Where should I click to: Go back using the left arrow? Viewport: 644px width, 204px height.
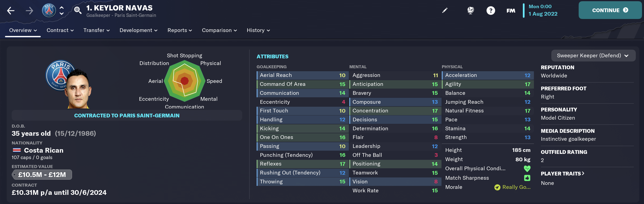[11, 10]
